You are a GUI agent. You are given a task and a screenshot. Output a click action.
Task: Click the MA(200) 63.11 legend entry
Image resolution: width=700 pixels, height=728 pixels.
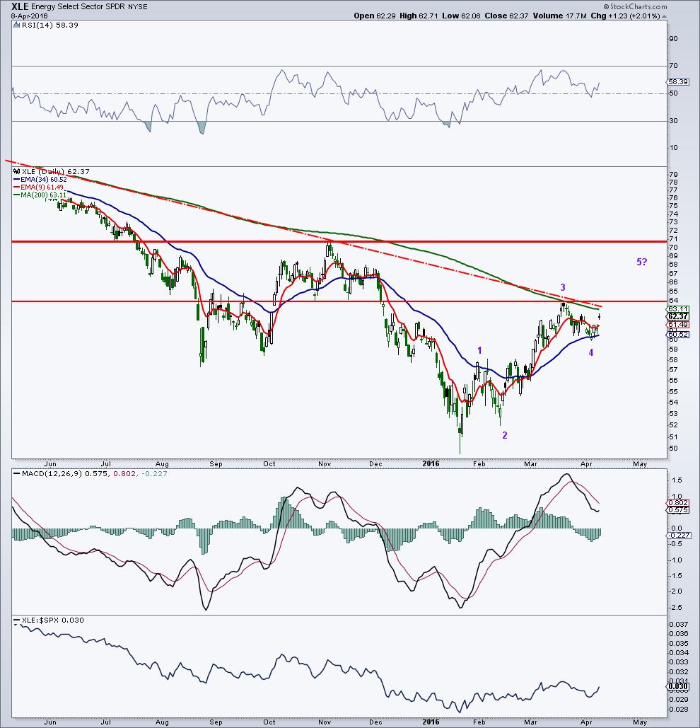40,195
